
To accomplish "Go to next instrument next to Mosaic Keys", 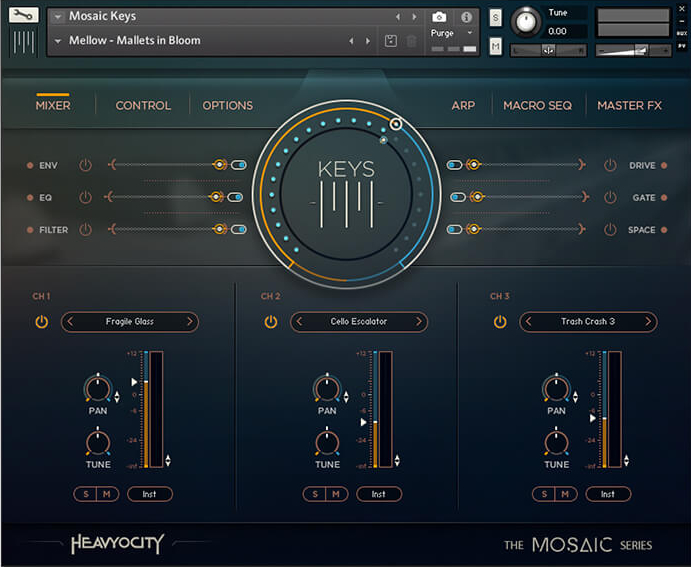I will (x=414, y=17).
